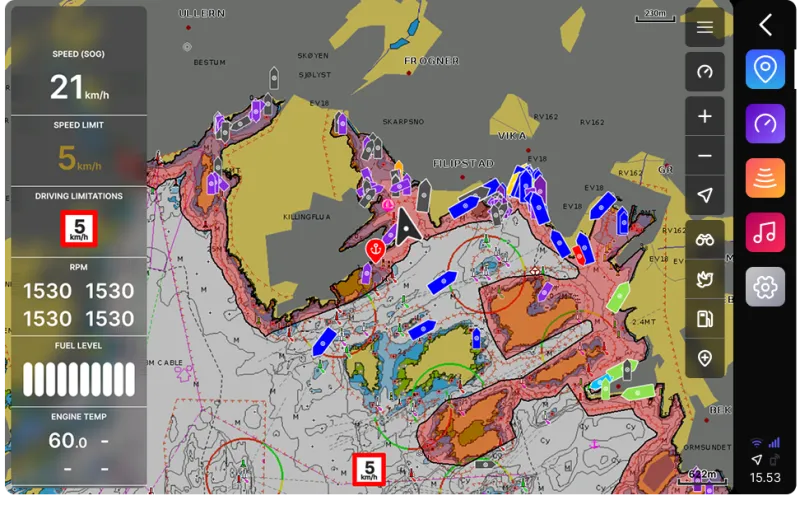
Task: Go back with the chevron arrow
Action: (x=765, y=24)
